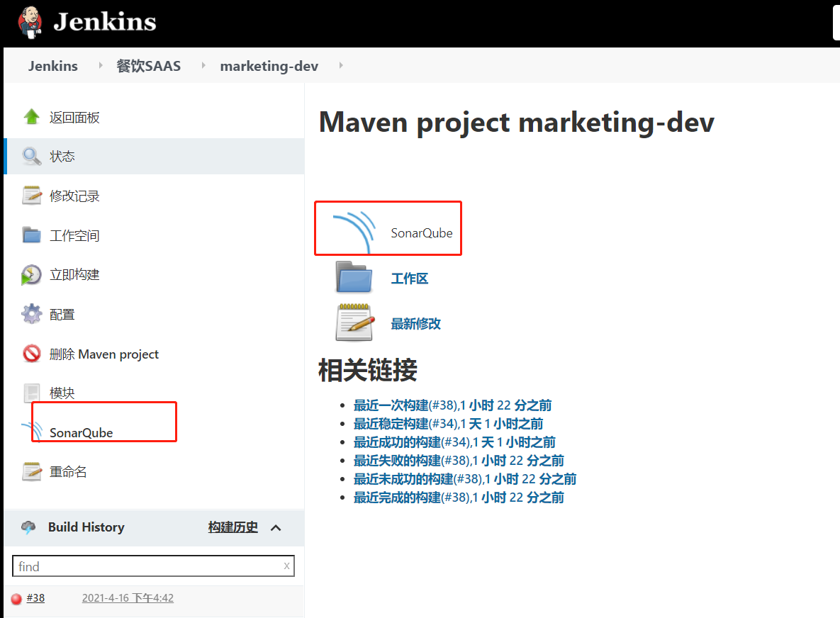Open SonarQube from the left sidebar
Screen dimensions: 840x618
click(82, 433)
